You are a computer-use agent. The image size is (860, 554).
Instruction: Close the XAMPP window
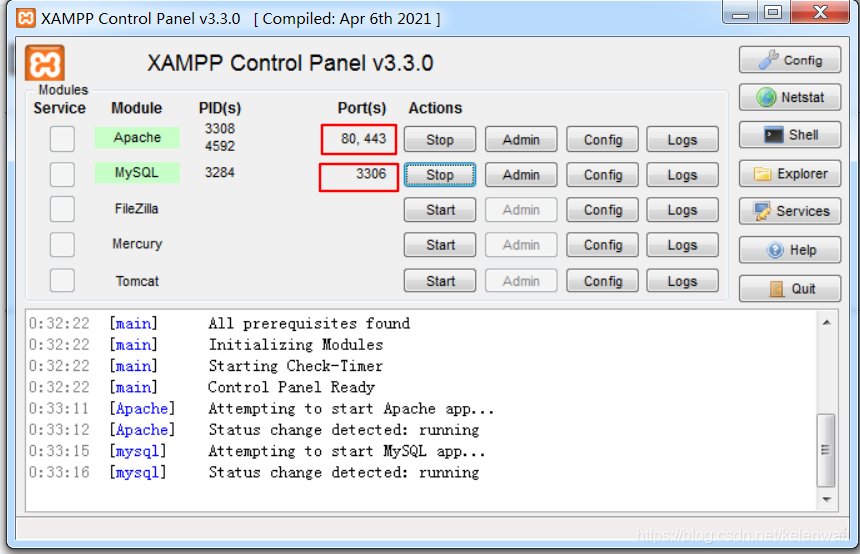[x=820, y=12]
